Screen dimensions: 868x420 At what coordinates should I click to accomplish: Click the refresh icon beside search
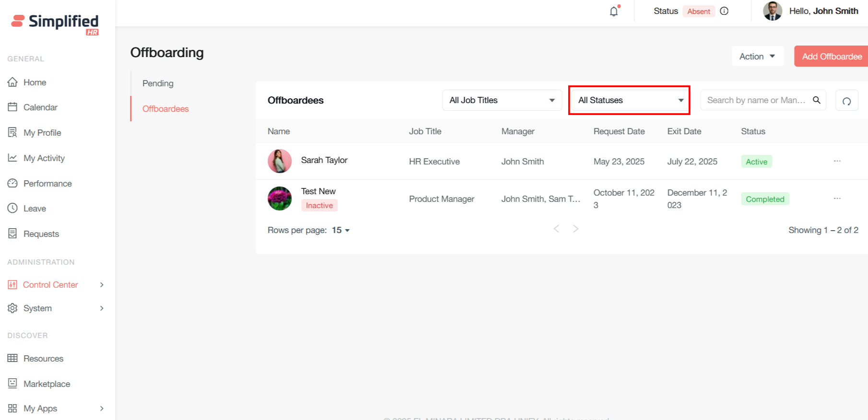click(x=846, y=101)
